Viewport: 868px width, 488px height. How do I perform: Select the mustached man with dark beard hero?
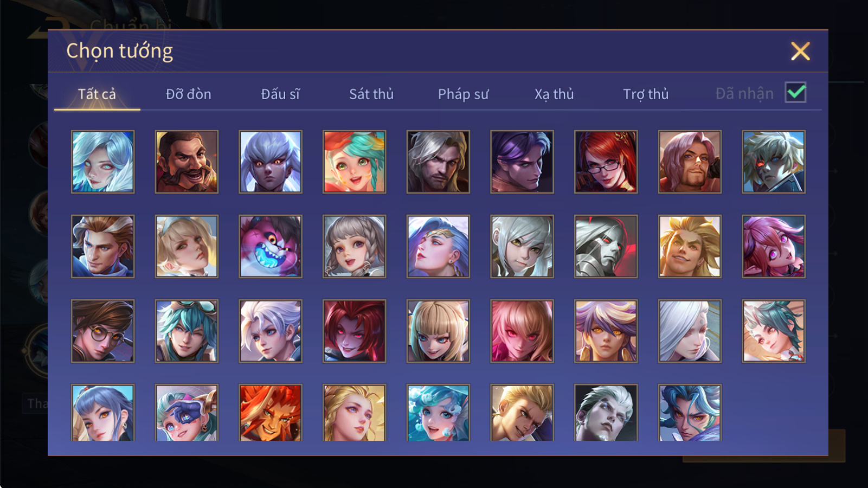click(x=187, y=162)
